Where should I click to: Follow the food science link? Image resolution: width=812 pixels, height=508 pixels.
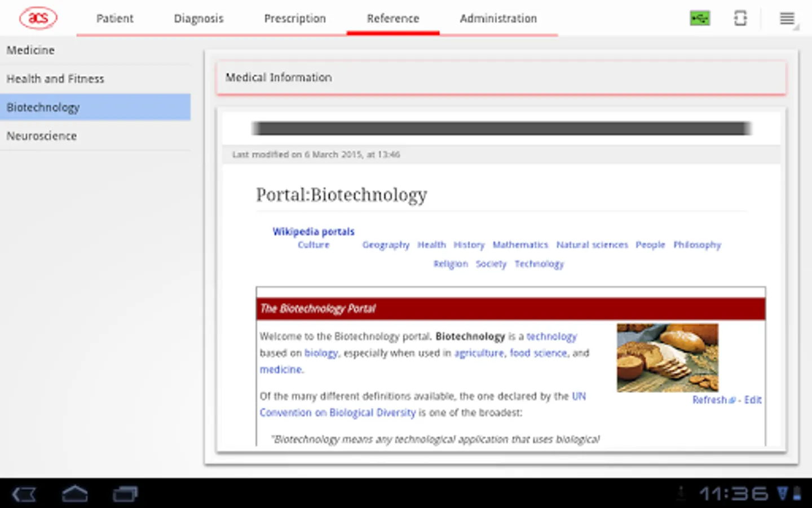[539, 353]
